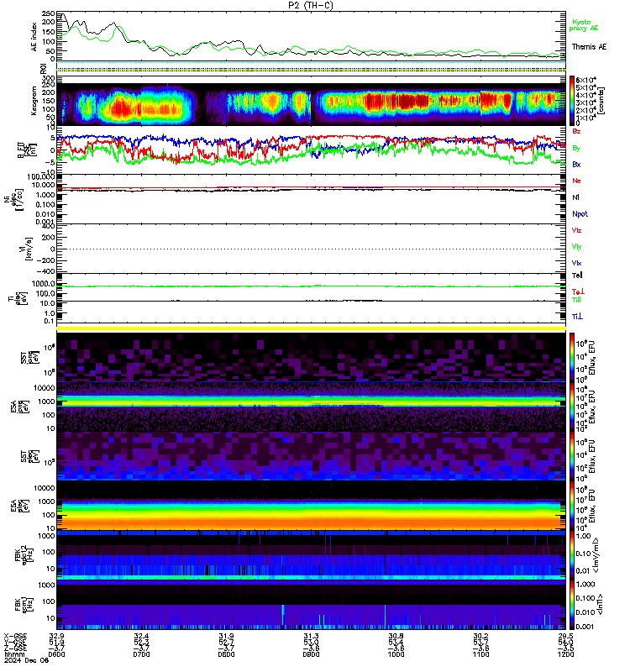Click X-GSE value "30.2"

tap(480, 636)
